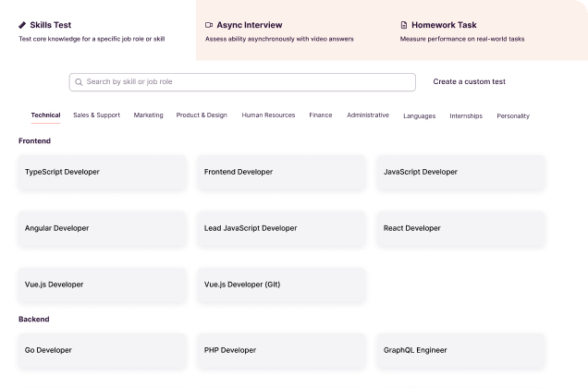Screen dimensions: 588x388
Task: Choose the TypeScript Developer test card
Action: (102, 172)
